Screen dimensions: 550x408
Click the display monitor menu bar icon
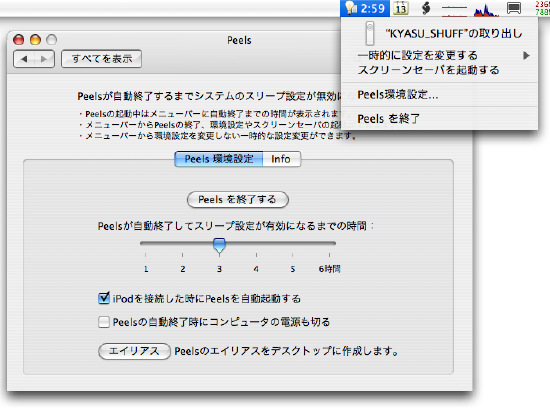tap(514, 8)
